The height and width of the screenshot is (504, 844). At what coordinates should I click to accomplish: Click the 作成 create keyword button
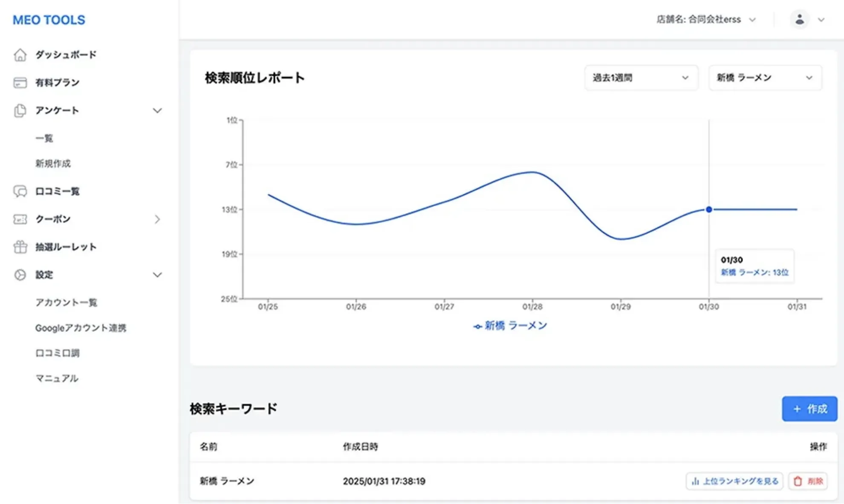click(809, 409)
